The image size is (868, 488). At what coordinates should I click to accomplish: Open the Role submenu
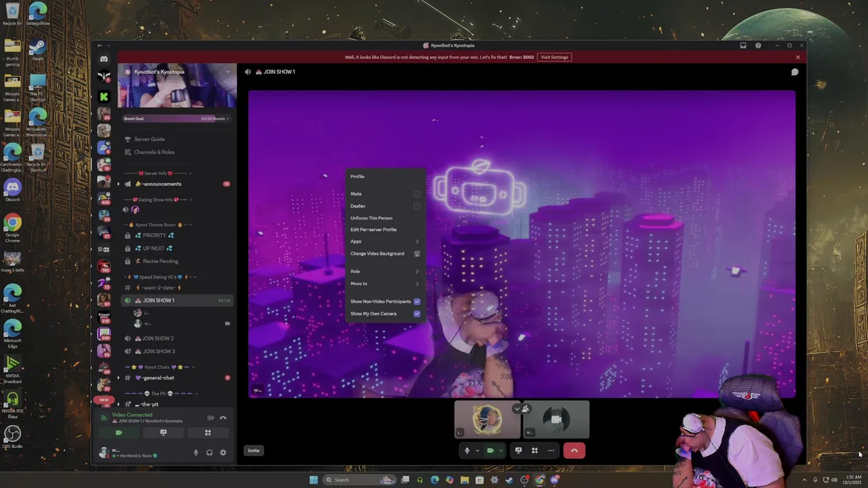tap(384, 271)
